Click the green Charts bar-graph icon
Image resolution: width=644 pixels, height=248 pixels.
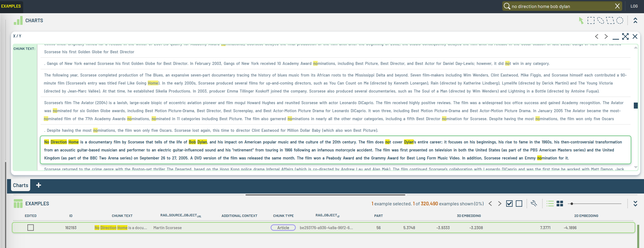[x=18, y=21]
